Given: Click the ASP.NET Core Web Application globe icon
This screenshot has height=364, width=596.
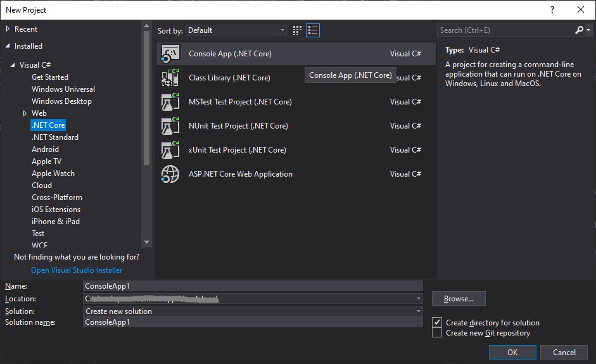Looking at the screenshot, I should (x=170, y=174).
